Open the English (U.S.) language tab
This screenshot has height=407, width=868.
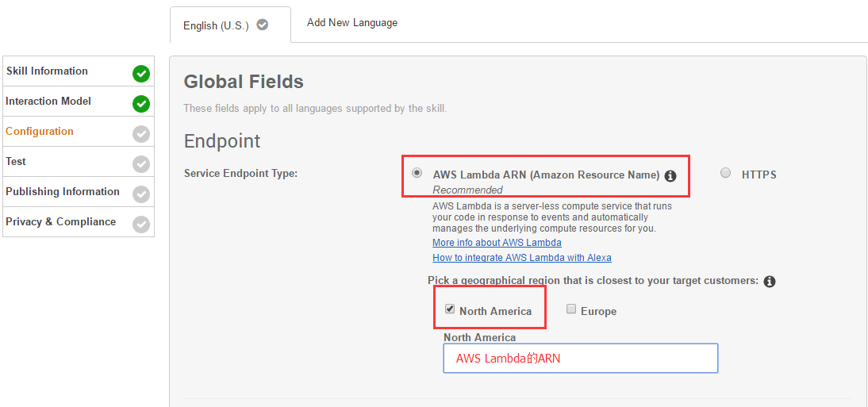click(x=216, y=25)
